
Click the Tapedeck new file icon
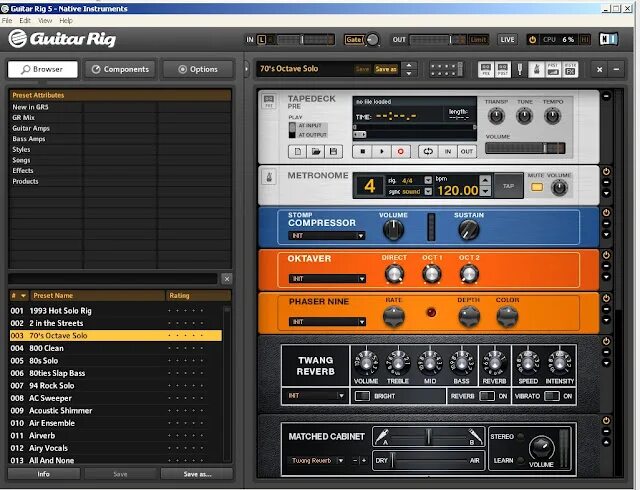[x=298, y=151]
